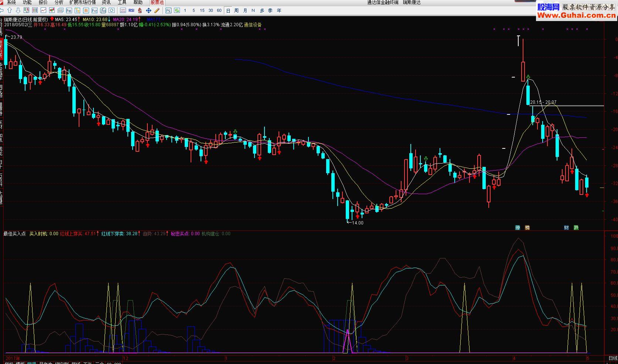Screen dimensions: 618x364
Task: Click the 秘密买点 indicator label
Action: click(180, 234)
